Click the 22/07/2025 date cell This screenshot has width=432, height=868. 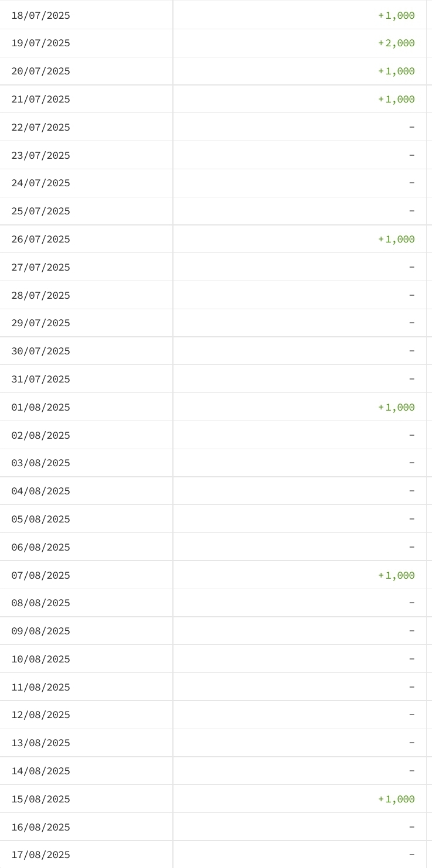(x=41, y=128)
